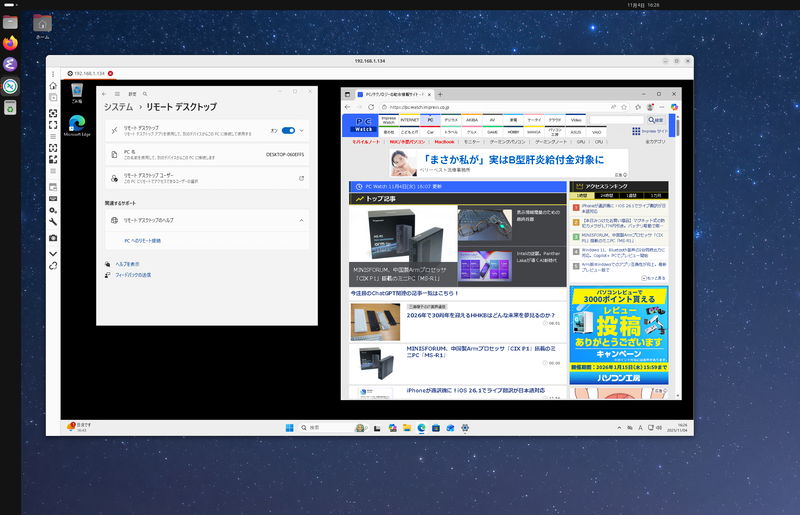Collapse the Remote Desktop help section
This screenshot has width=800, height=515.
pos(302,220)
